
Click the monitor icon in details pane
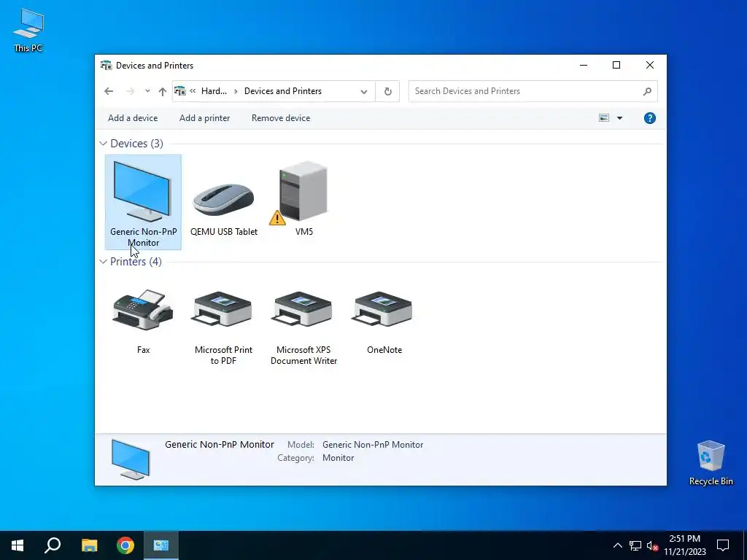131,459
